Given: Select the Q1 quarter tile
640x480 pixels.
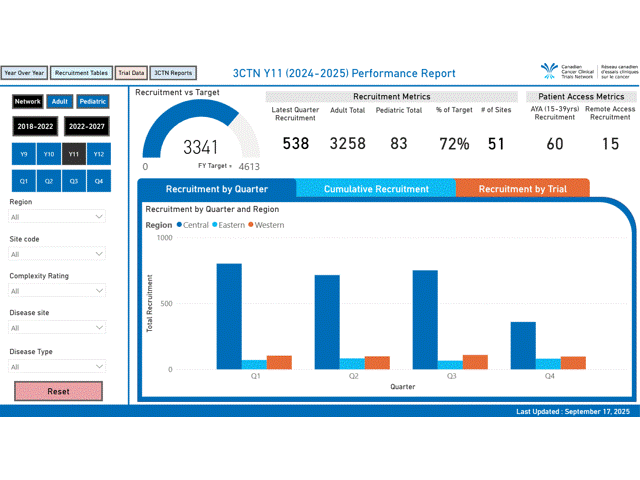Looking at the screenshot, I should pyautogui.click(x=23, y=182).
